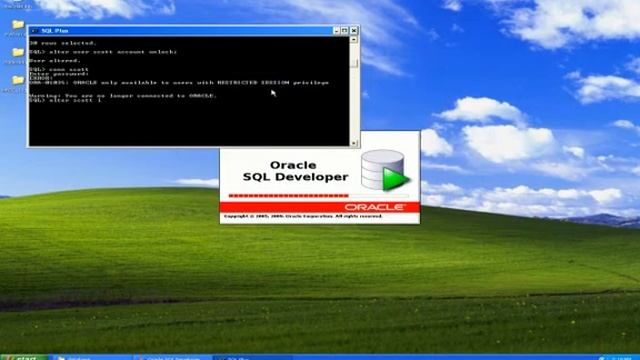Close the SQL Plus console window
640x360 pixels.
click(x=354, y=31)
